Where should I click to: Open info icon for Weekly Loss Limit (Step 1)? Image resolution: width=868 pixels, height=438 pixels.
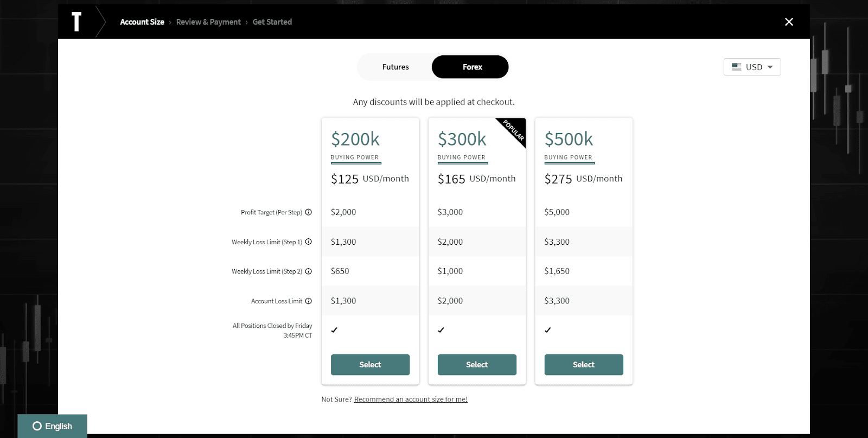point(308,242)
